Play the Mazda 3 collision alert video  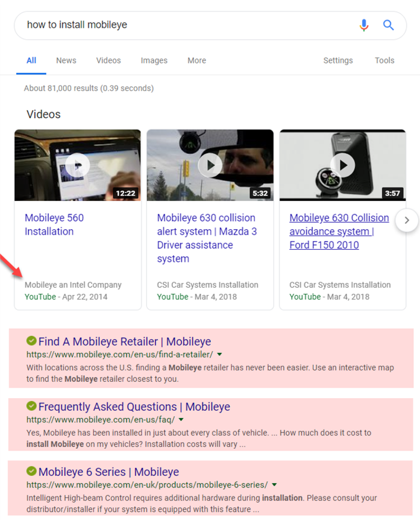point(210,165)
